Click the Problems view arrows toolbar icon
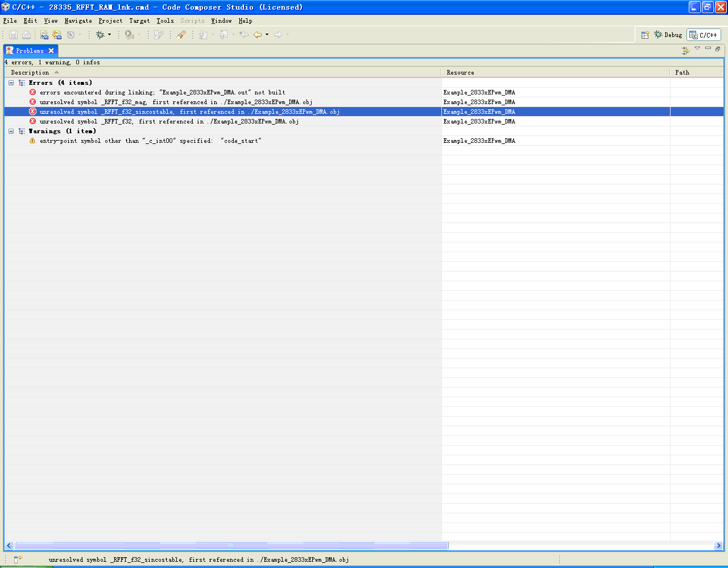 tap(685, 50)
